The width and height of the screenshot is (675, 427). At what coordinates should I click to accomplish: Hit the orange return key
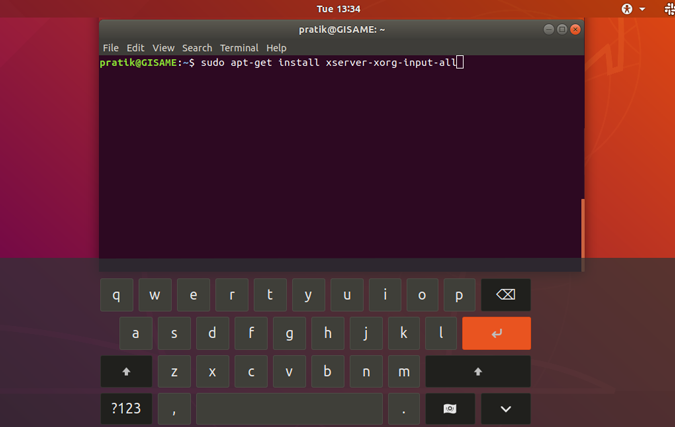496,333
